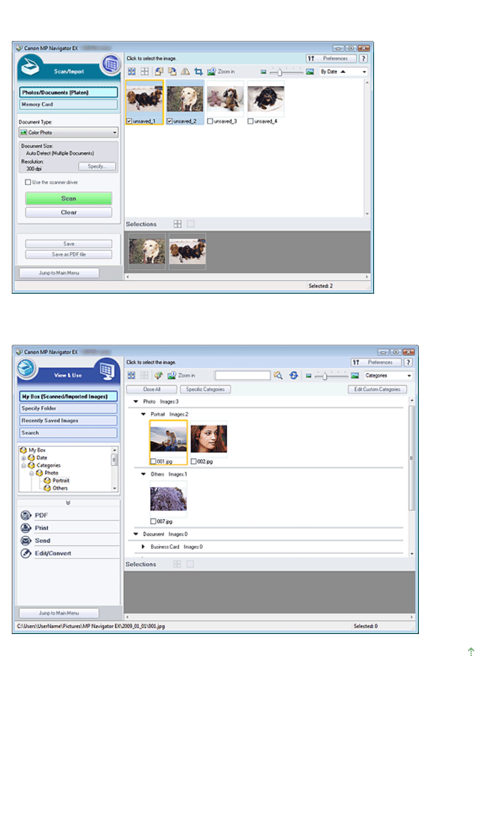504x824 pixels.
Task: Select Memory Card tab
Action: pos(68,104)
